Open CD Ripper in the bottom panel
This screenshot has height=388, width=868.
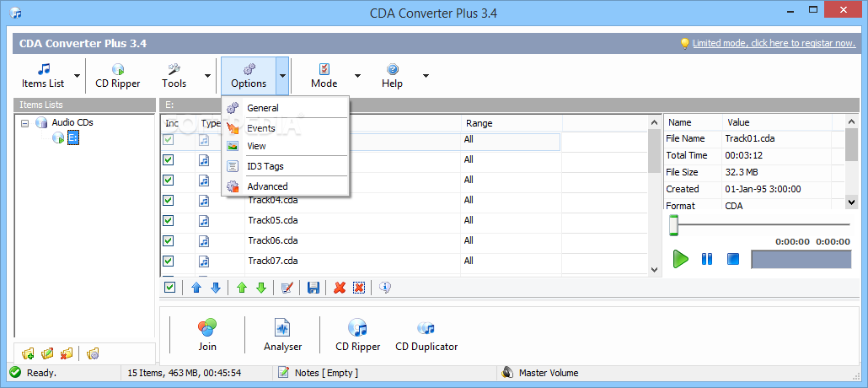coord(358,335)
